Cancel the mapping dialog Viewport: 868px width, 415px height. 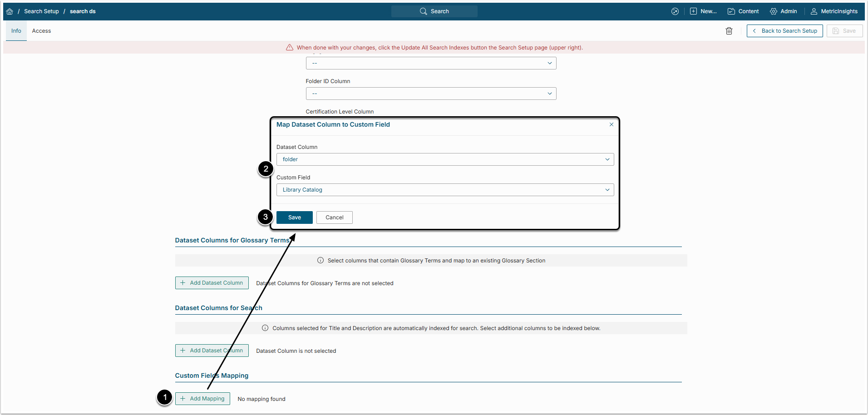point(335,217)
